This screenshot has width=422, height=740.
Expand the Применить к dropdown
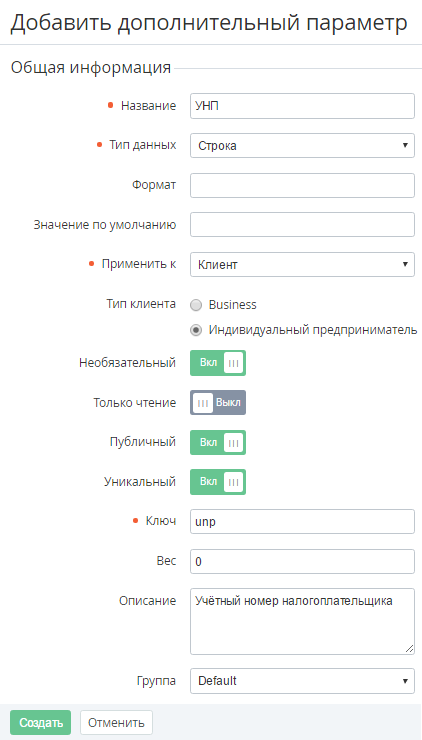[303, 265]
